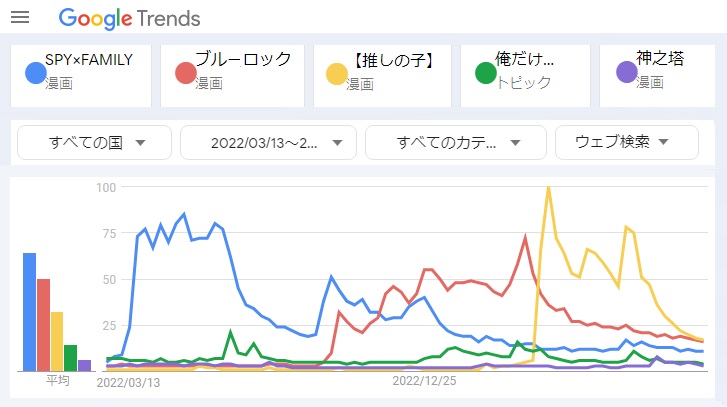Image resolution: width=727 pixels, height=407 pixels.
Task: Click the red average bar
Action: 43,325
